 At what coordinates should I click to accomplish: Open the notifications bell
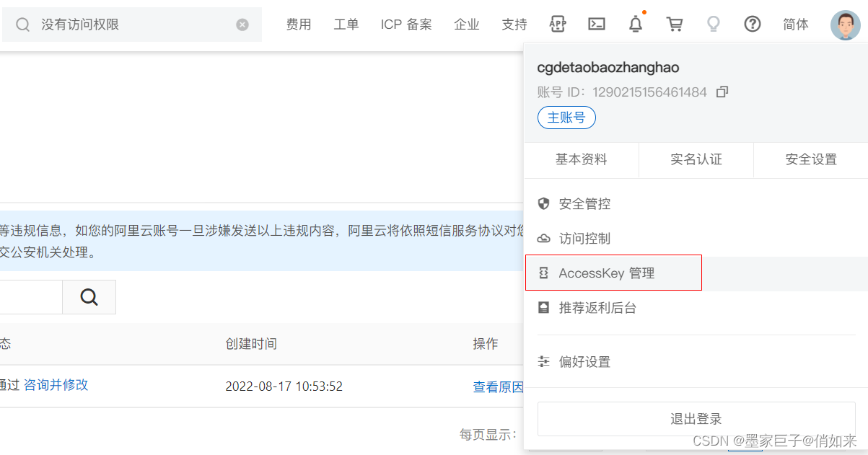(636, 24)
